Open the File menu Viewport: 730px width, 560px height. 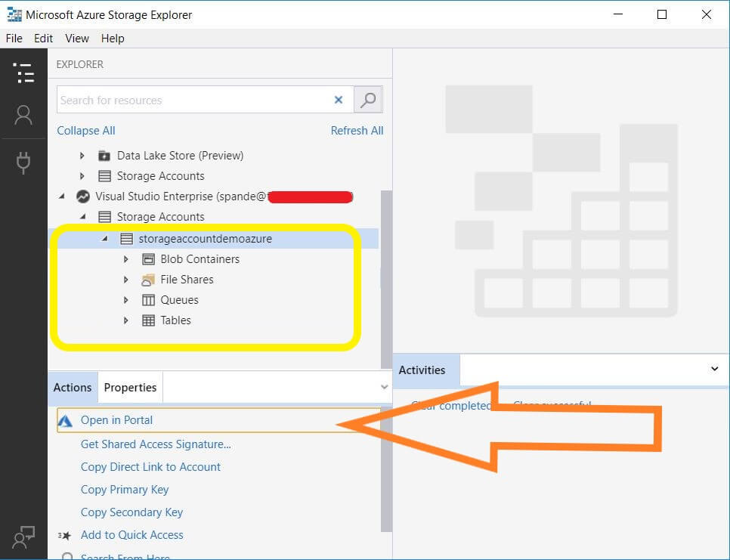(14, 39)
